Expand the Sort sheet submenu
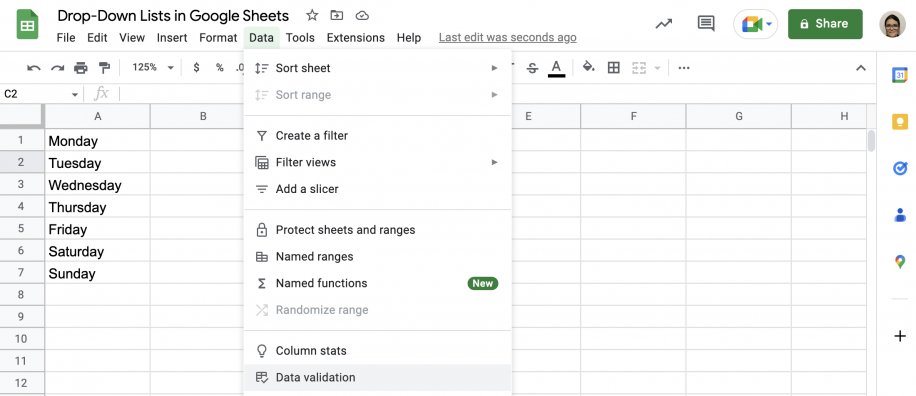 click(377, 68)
